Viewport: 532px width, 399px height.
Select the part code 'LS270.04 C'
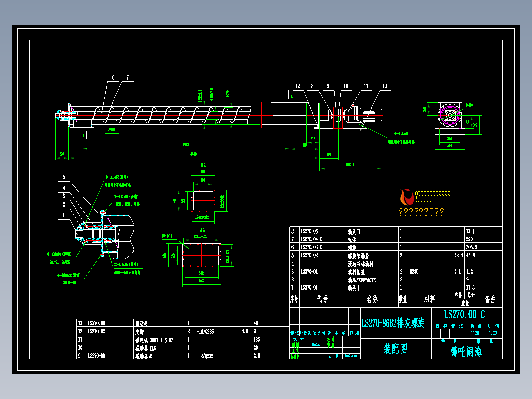(311, 239)
